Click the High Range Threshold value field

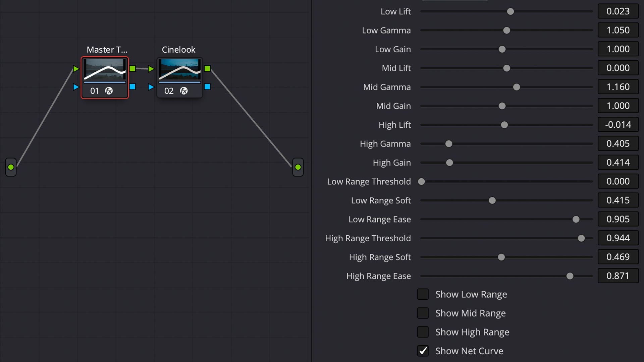(x=618, y=238)
